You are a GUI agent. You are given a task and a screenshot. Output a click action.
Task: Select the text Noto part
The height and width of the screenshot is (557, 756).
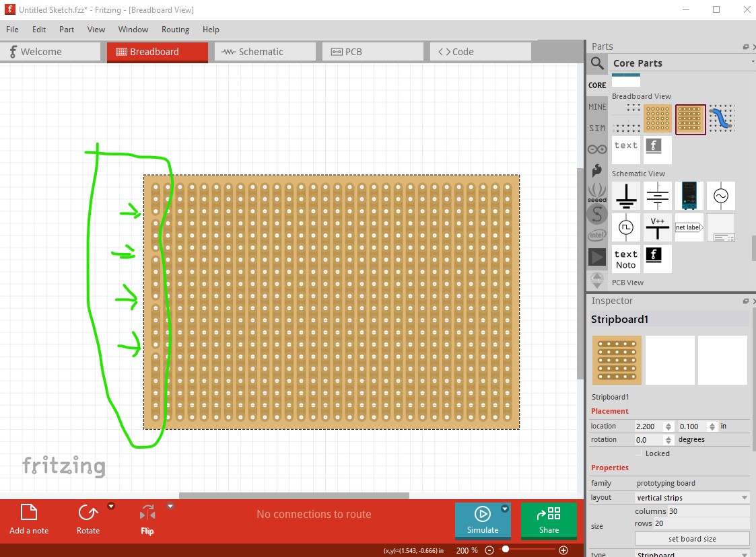(x=626, y=259)
